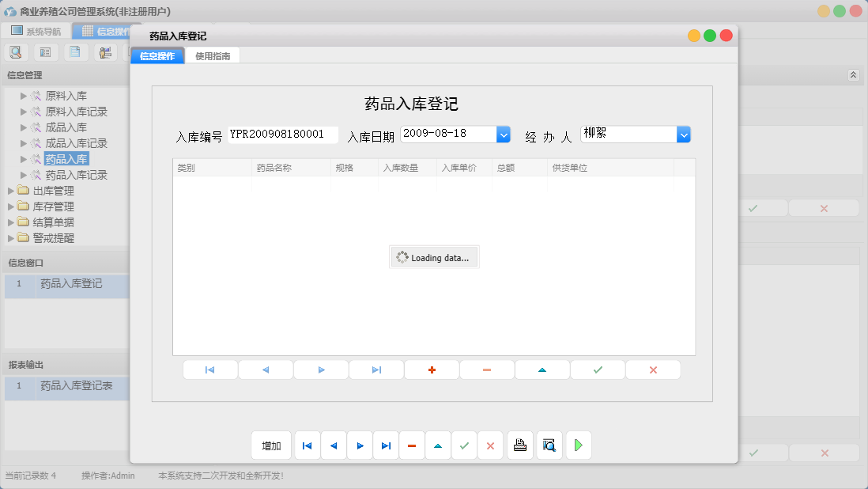Viewport: 868px width, 489px height.
Task: Open the document report icon in top toolbar
Action: tap(75, 51)
